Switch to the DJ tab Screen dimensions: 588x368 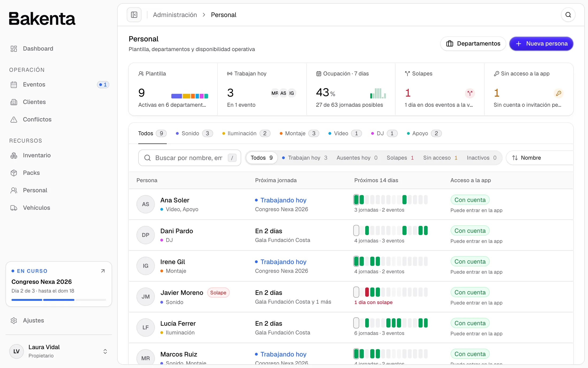pyautogui.click(x=384, y=133)
